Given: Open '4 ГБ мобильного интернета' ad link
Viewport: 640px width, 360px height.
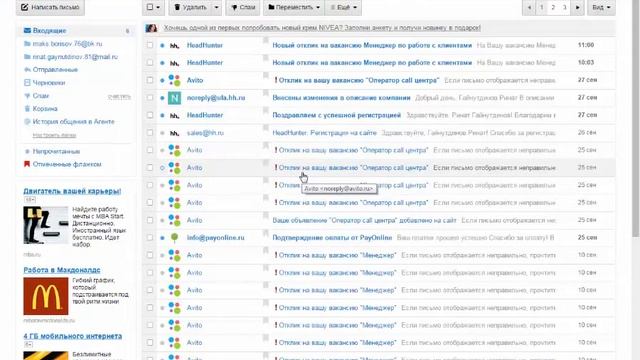Looking at the screenshot, I should coord(73,336).
